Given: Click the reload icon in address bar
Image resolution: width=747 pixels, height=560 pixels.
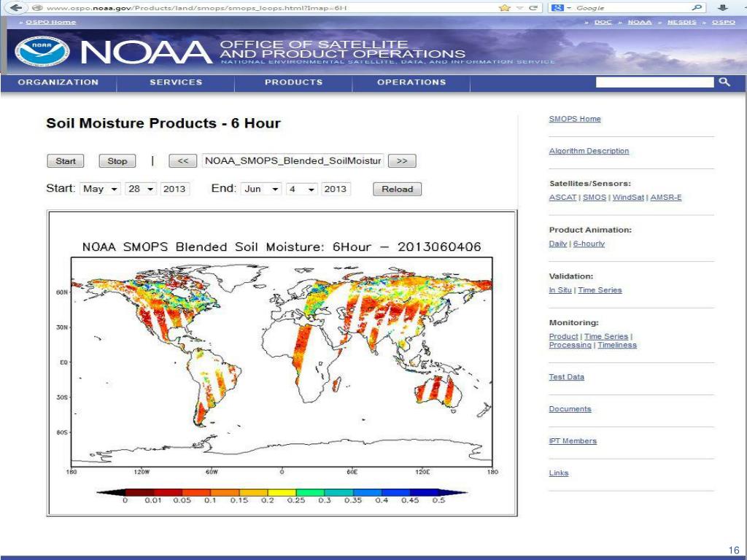Looking at the screenshot, I should [x=534, y=7].
